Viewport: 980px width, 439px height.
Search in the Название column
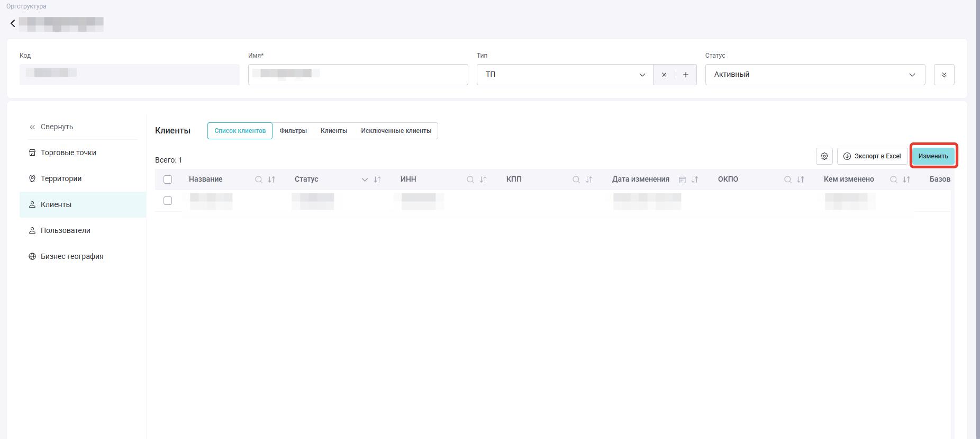259,180
